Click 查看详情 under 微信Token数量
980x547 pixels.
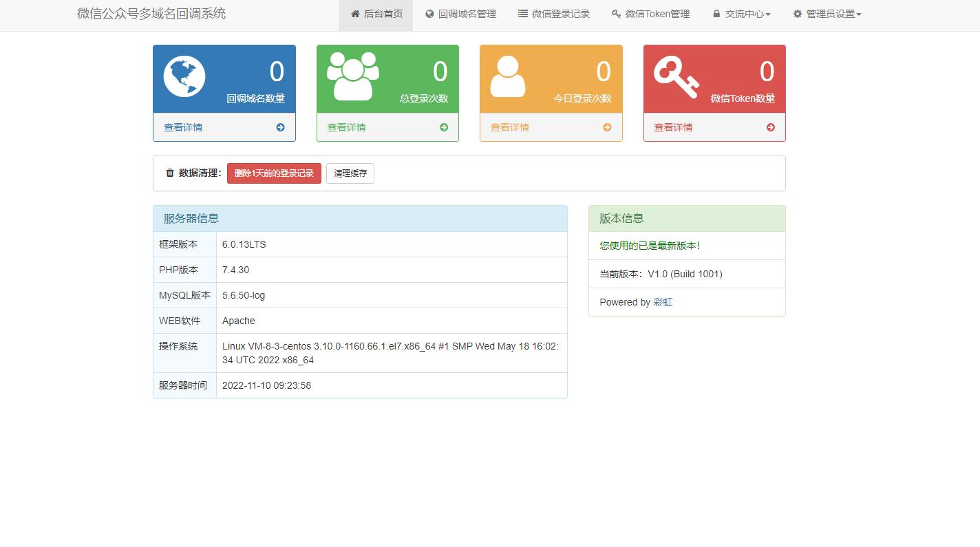(673, 127)
